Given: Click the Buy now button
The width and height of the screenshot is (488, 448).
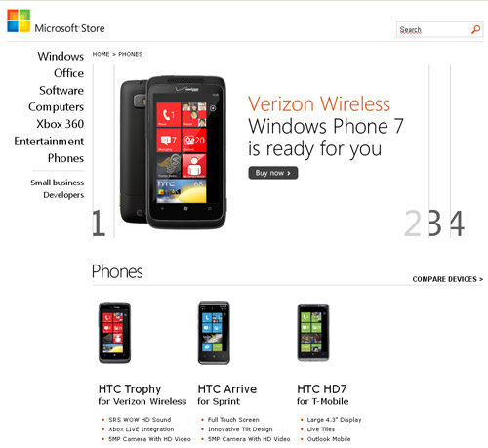Looking at the screenshot, I should [x=273, y=173].
